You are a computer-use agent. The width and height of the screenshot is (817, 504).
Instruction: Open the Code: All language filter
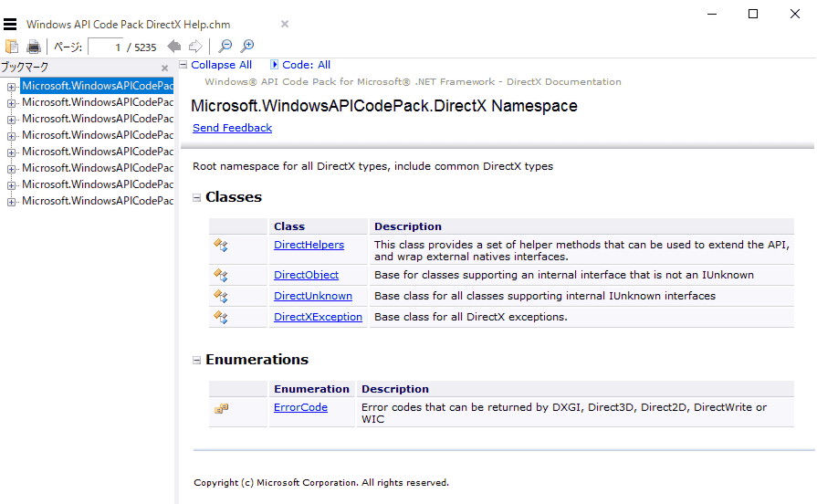pyautogui.click(x=306, y=65)
